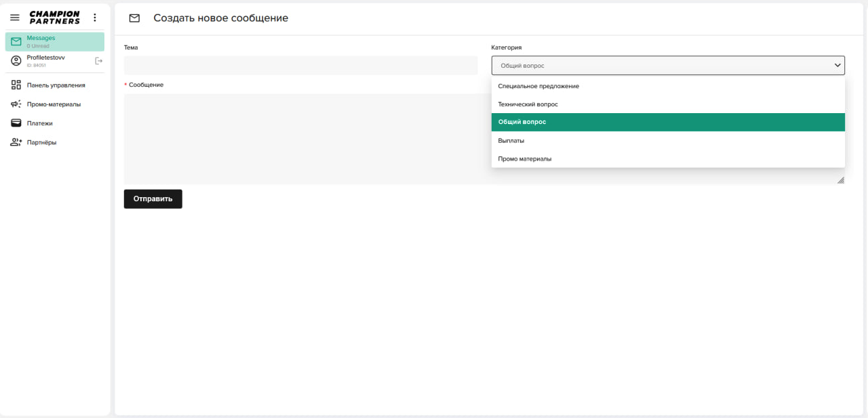
Task: Click the Промо-материалы megaphone icon
Action: [x=16, y=104]
